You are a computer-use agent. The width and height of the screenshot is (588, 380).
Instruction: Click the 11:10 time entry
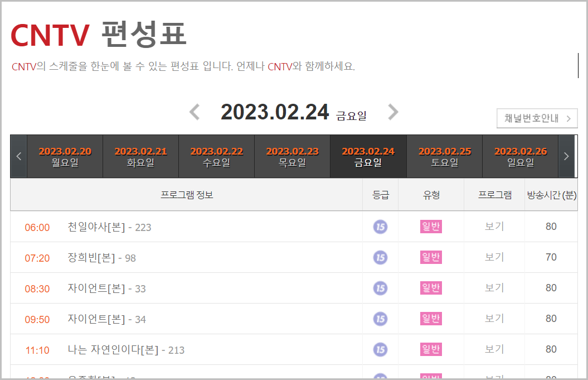click(x=37, y=351)
